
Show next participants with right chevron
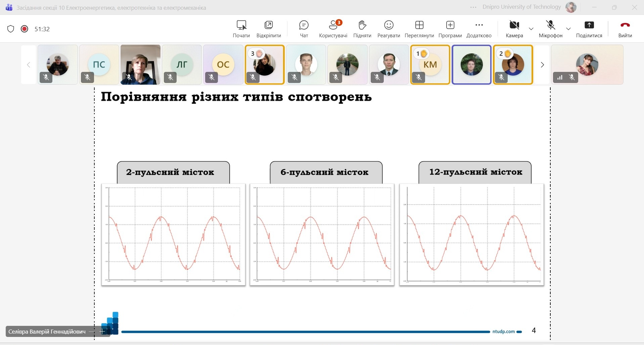pos(542,65)
